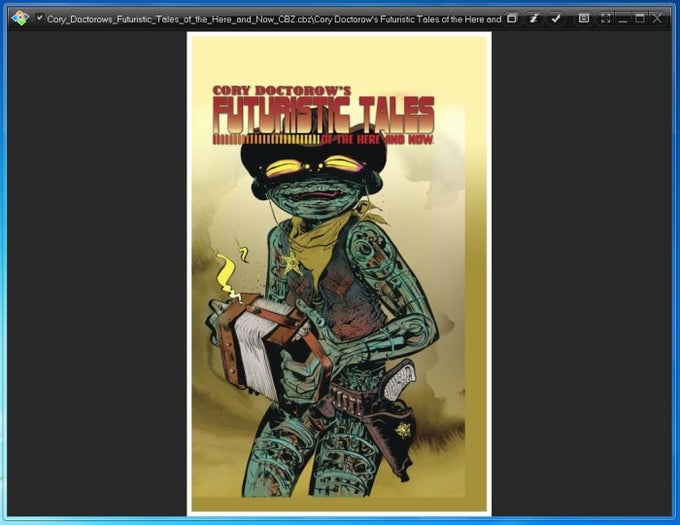Viewport: 680px width, 525px height.
Task: Maximize the viewer window
Action: [640, 18]
